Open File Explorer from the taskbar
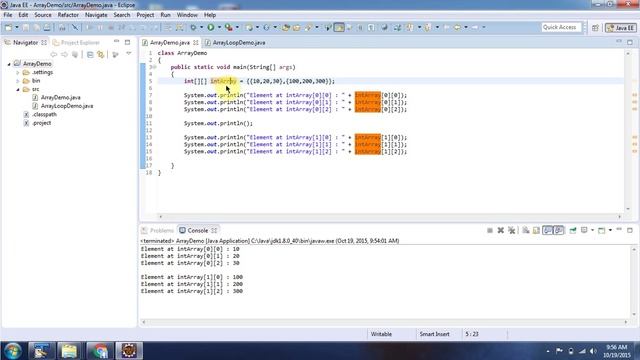 click(69, 351)
